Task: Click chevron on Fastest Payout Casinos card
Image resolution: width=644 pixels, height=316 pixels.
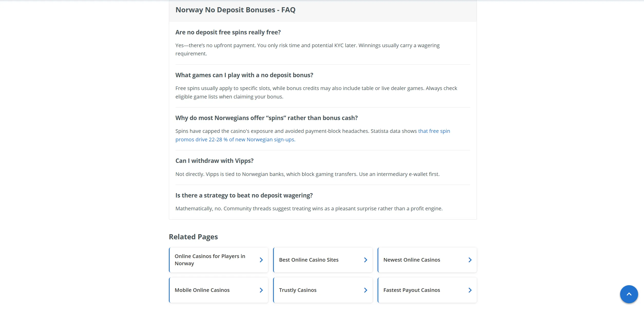Action: [470, 290]
